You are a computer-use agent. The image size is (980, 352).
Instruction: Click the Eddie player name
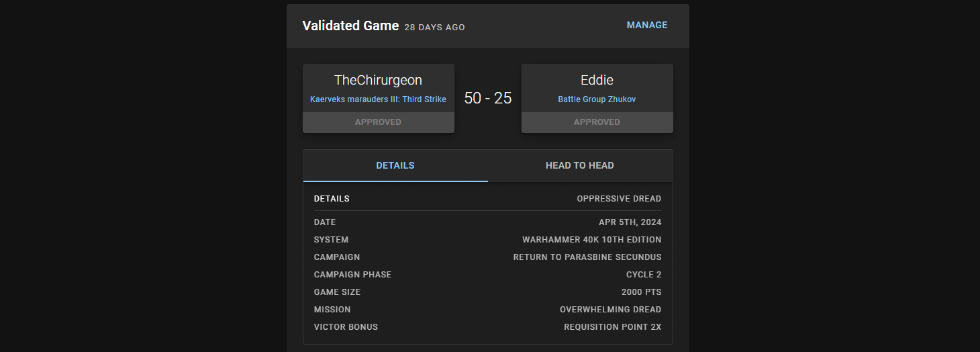[597, 81]
